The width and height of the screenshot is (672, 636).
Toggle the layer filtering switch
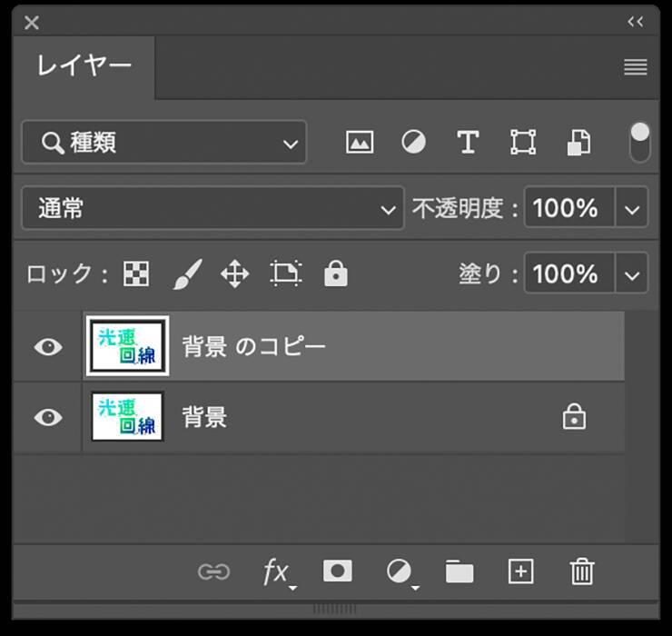[x=640, y=142]
